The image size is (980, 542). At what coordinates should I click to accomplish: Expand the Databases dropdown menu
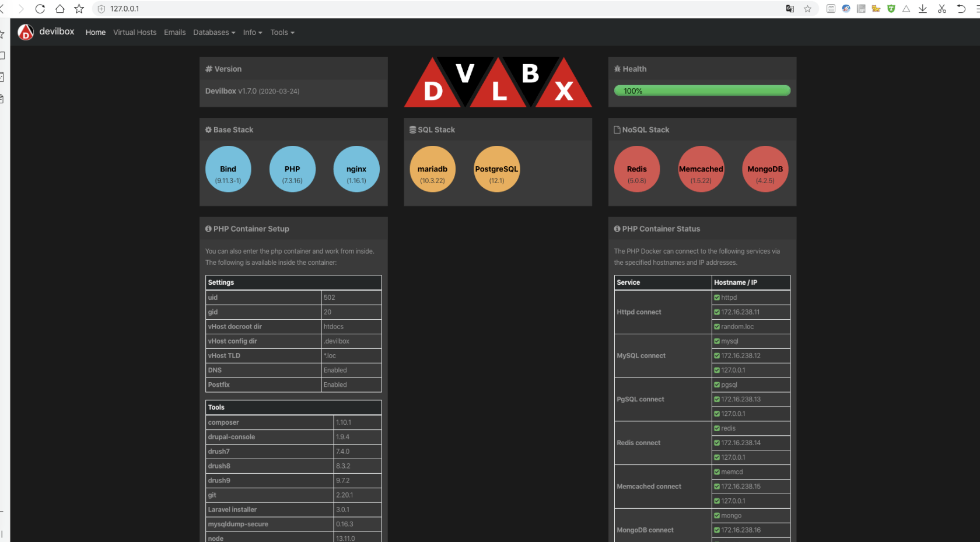214,33
